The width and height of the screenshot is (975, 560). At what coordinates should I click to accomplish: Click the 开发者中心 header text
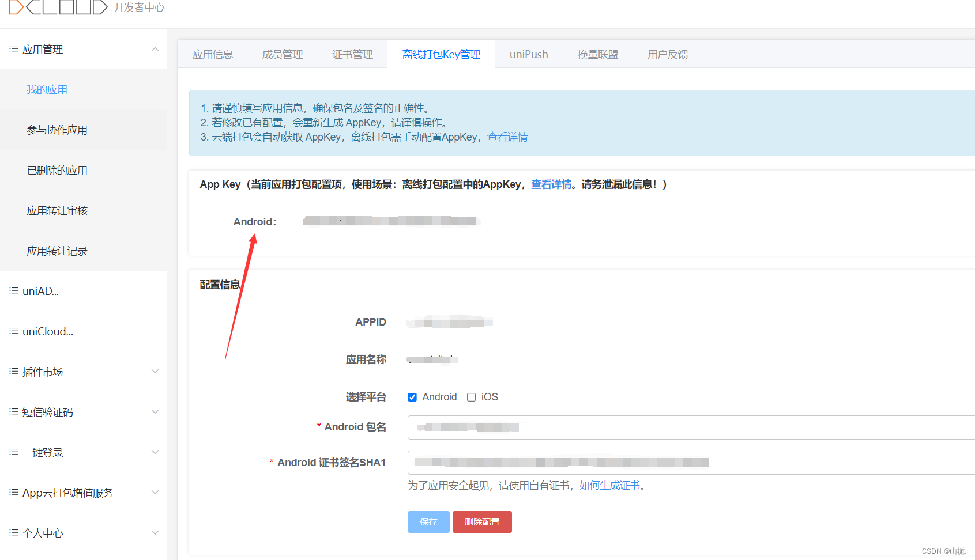pos(139,7)
